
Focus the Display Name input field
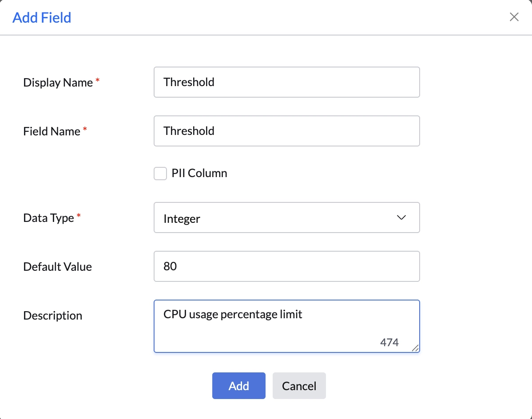click(286, 82)
